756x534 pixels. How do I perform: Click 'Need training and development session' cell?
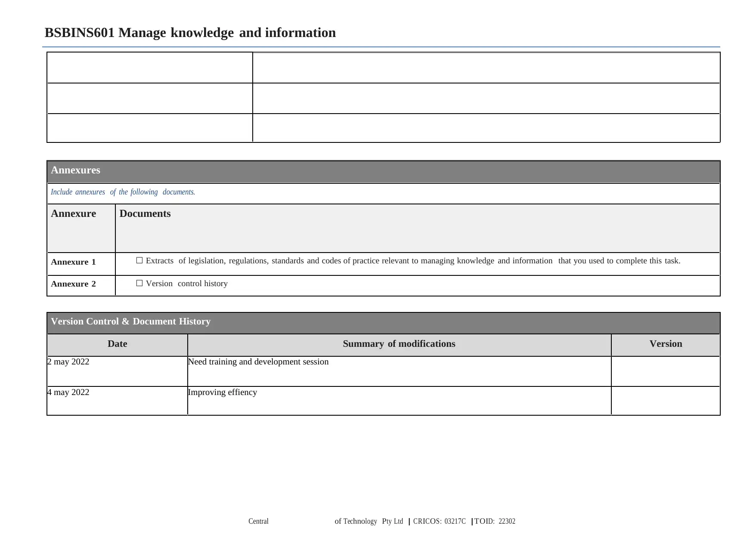tap(400, 371)
